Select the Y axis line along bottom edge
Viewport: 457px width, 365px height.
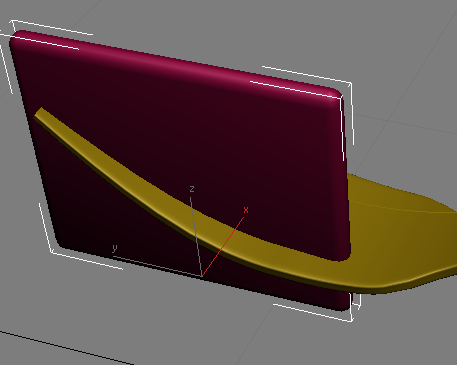tap(157, 266)
